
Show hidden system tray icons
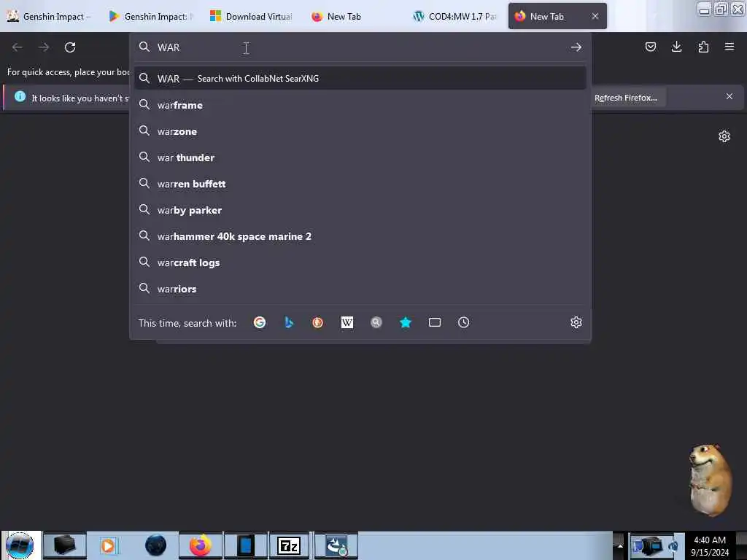[620, 545]
